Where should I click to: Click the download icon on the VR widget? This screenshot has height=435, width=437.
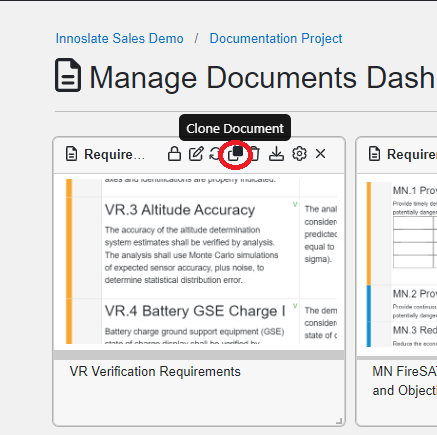[276, 154]
